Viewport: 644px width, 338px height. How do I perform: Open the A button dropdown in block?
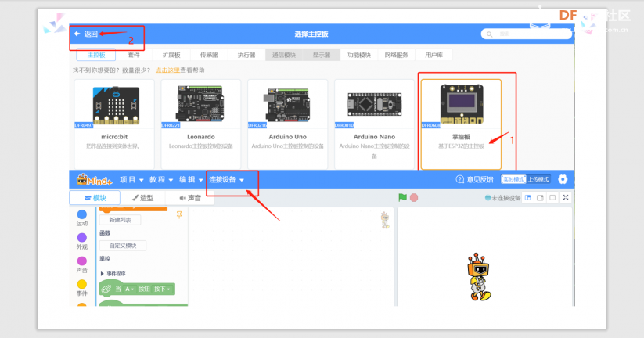coord(129,289)
